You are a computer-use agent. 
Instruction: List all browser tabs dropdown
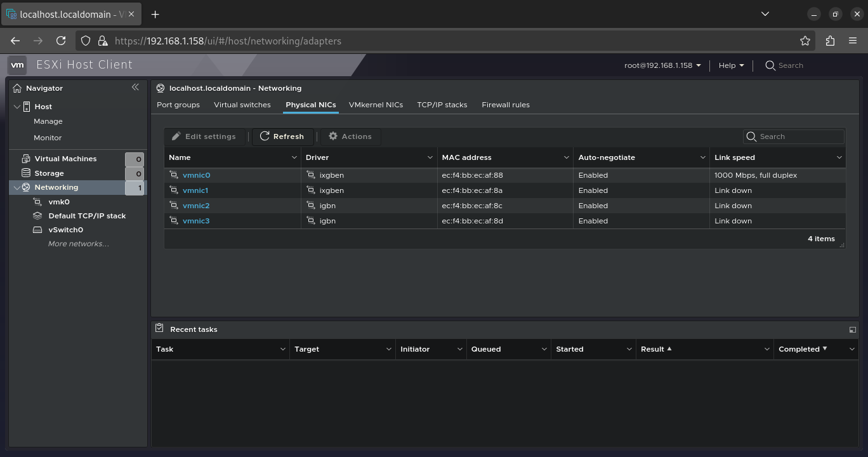coord(765,14)
